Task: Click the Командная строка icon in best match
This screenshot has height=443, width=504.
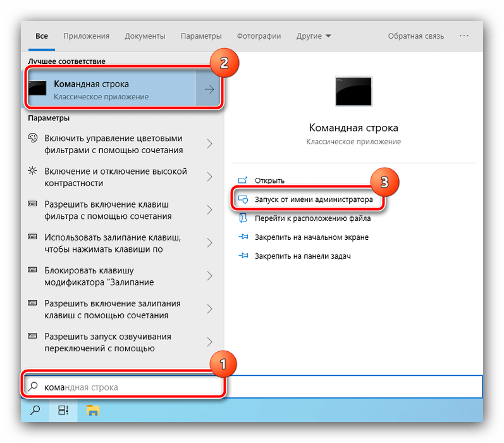Action: (x=37, y=89)
